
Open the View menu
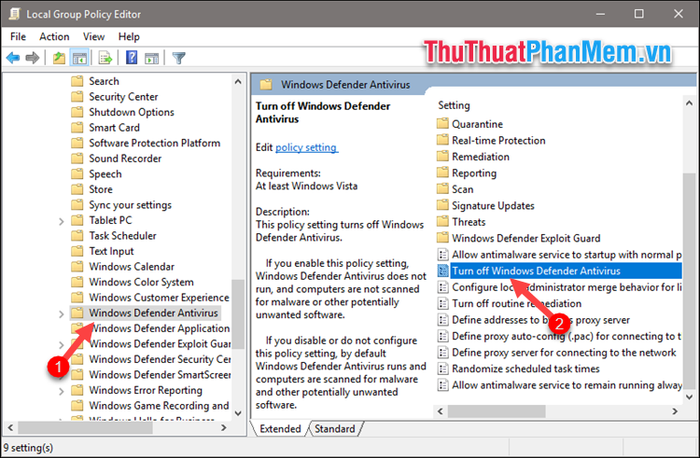94,37
